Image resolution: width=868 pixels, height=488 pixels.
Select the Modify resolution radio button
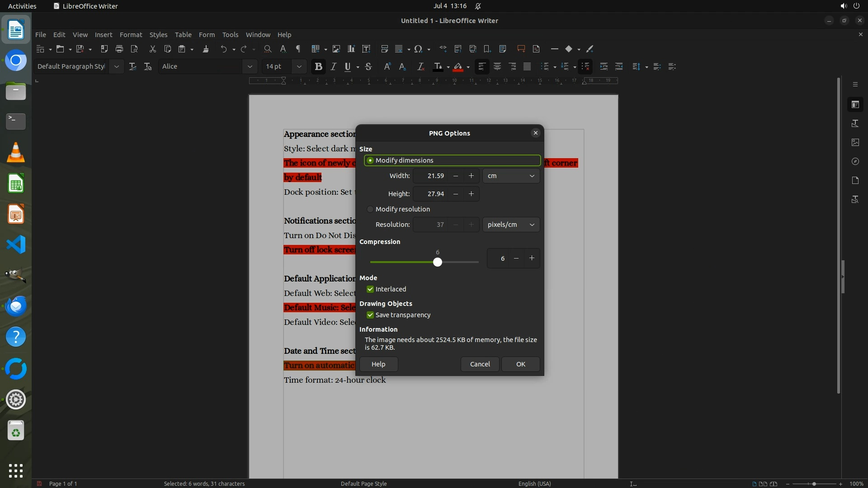click(370, 209)
